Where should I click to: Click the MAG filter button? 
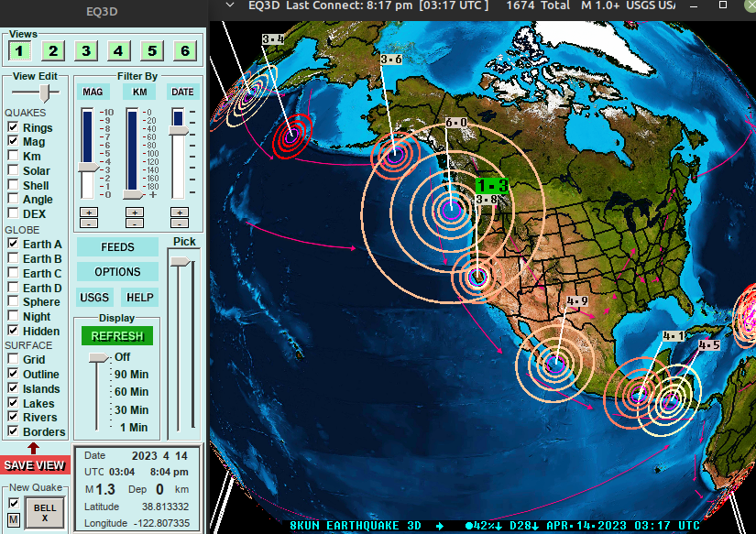coord(93,92)
